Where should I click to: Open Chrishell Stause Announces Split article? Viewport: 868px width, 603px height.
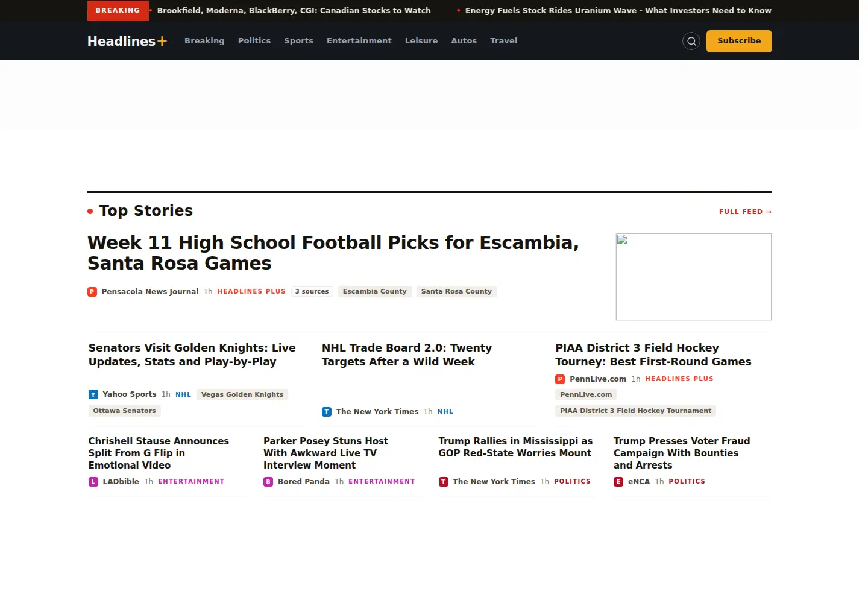159,453
